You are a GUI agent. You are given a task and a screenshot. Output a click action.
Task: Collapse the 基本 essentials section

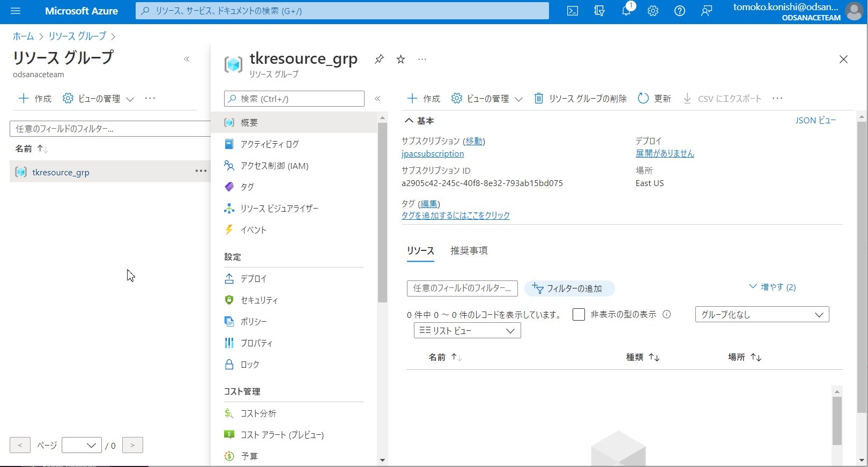coord(419,121)
